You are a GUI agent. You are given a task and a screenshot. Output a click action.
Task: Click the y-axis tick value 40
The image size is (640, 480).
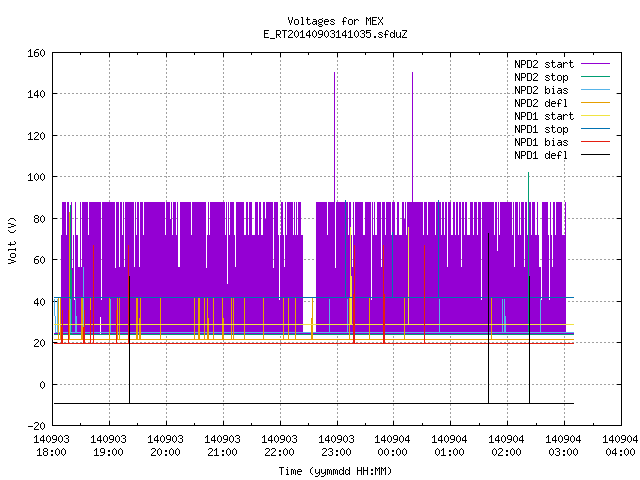click(x=39, y=302)
